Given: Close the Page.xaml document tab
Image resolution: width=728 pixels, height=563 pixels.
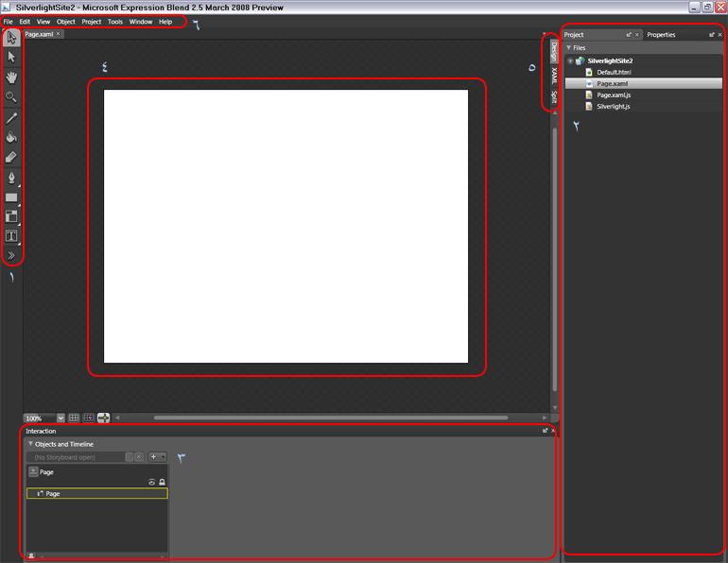Looking at the screenshot, I should point(58,34).
